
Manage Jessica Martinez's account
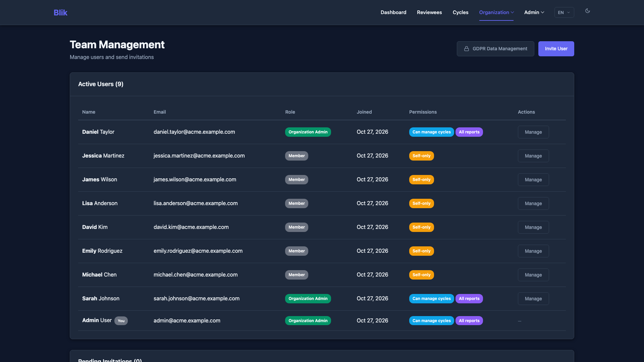pyautogui.click(x=533, y=156)
